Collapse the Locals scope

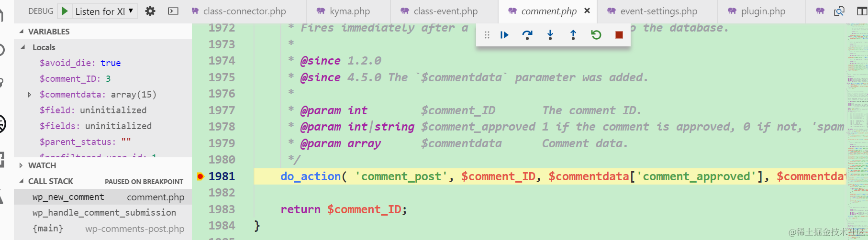click(x=23, y=47)
